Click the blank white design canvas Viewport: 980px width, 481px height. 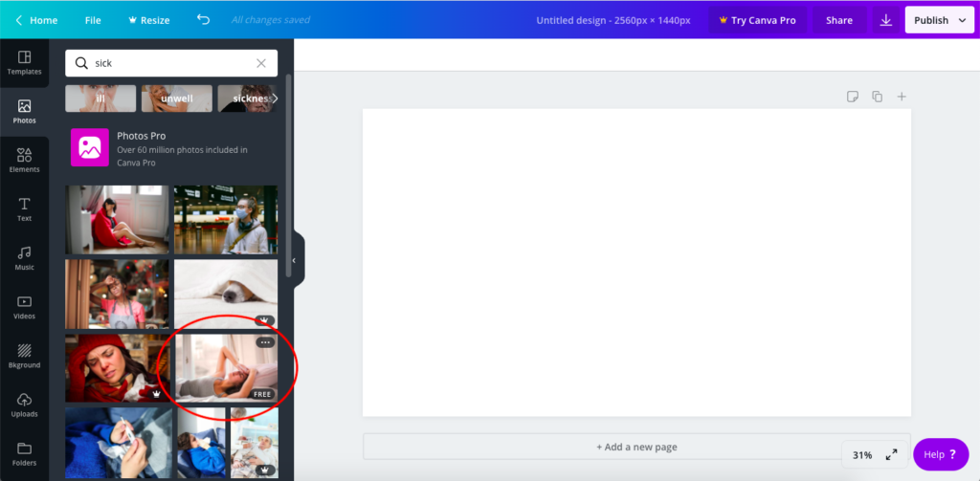pyautogui.click(x=636, y=262)
